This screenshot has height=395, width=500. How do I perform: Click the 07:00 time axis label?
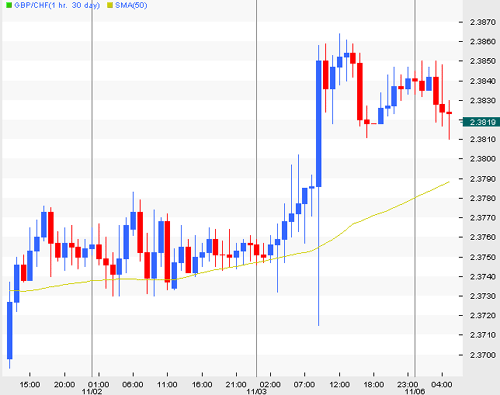[304, 385]
